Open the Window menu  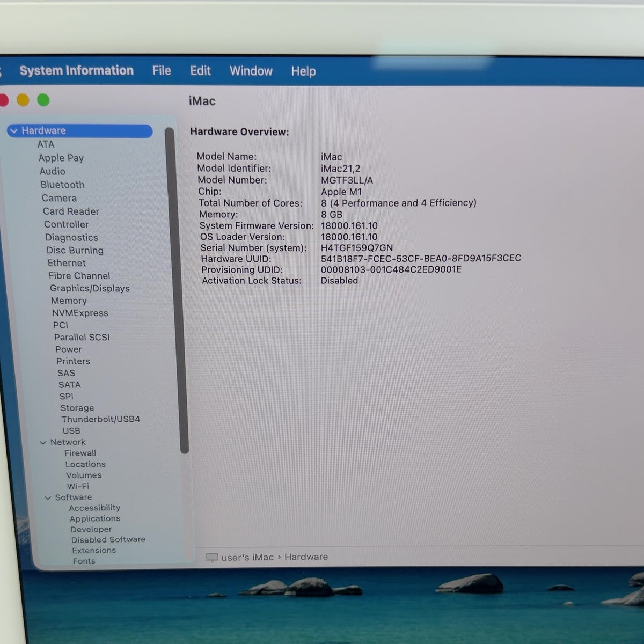[251, 71]
